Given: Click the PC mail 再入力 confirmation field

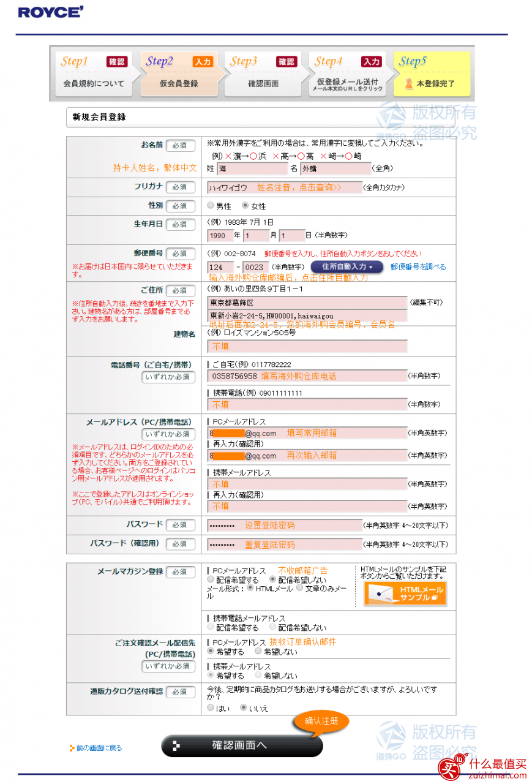Looking at the screenshot, I should pos(307,456).
